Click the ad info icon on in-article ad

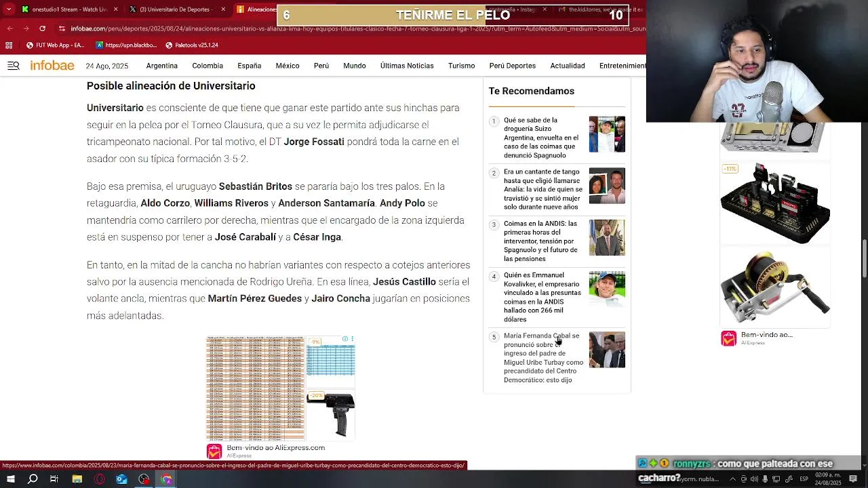click(x=344, y=339)
